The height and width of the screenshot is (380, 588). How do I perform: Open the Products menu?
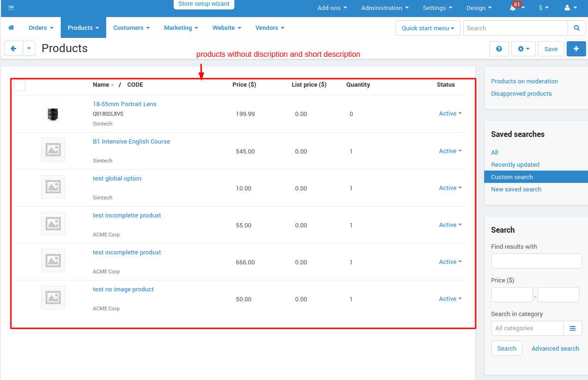coord(83,28)
